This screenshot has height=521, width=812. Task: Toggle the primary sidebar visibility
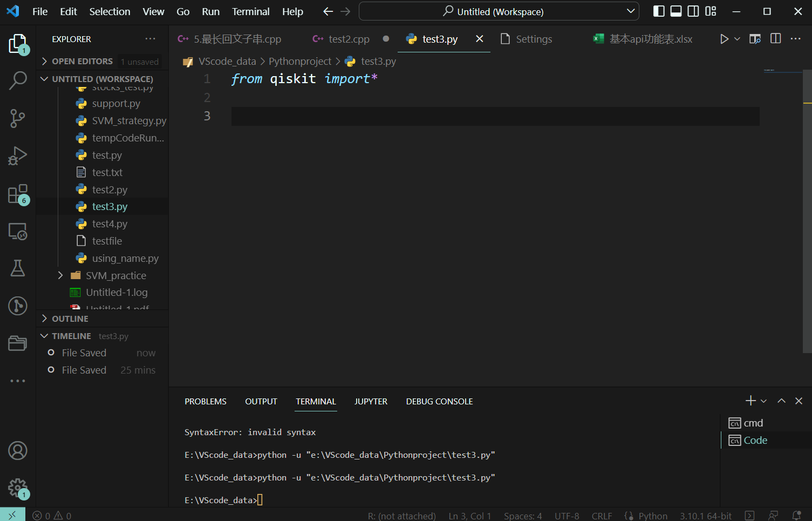pyautogui.click(x=659, y=11)
